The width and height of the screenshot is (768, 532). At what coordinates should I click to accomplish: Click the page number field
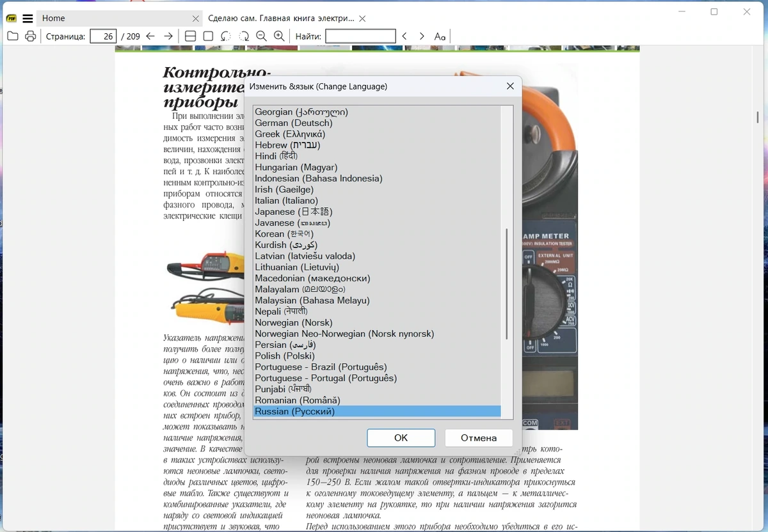pyautogui.click(x=103, y=36)
